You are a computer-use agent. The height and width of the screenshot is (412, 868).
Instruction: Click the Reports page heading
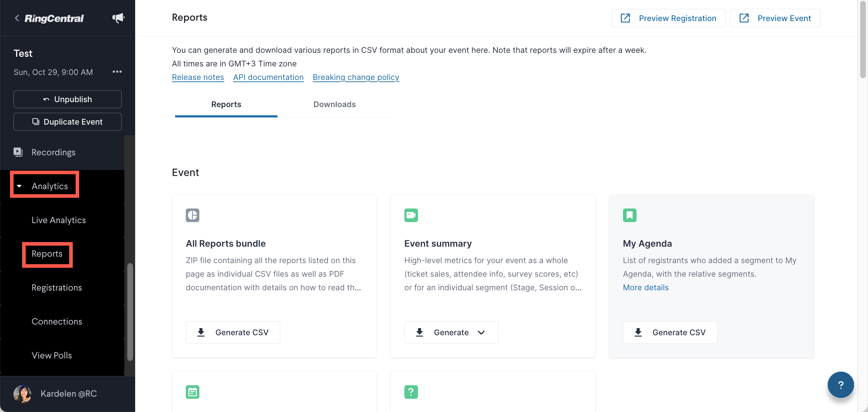[x=189, y=17]
